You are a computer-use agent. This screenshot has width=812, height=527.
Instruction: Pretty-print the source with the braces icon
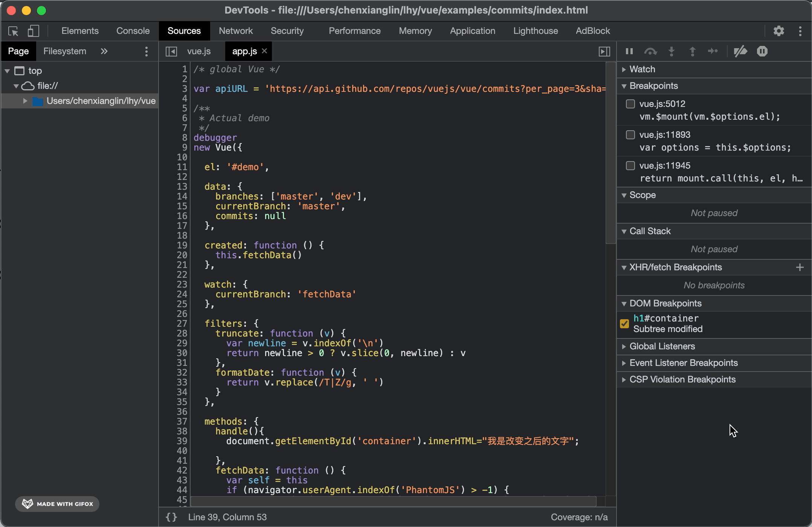coord(171,517)
